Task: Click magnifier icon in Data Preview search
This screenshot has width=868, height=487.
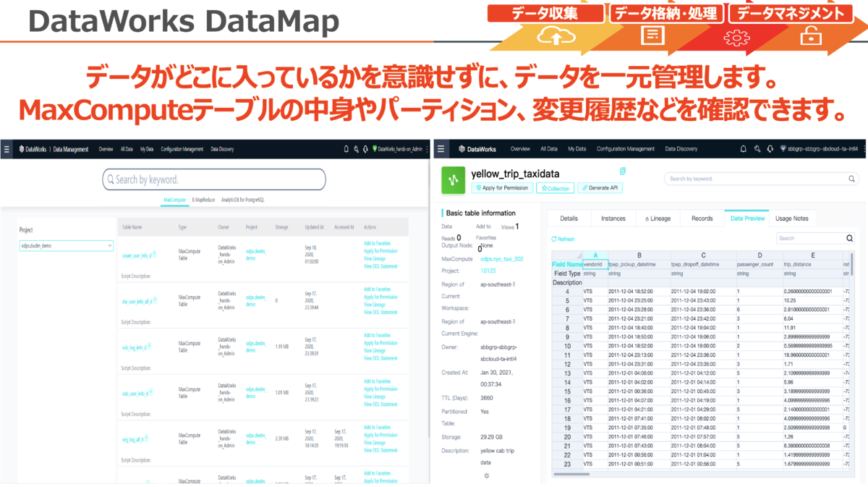Action: coord(850,238)
